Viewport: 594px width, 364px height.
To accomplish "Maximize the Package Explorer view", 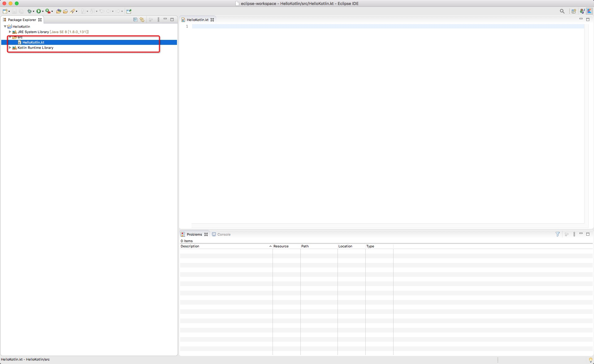I will coord(172,19).
